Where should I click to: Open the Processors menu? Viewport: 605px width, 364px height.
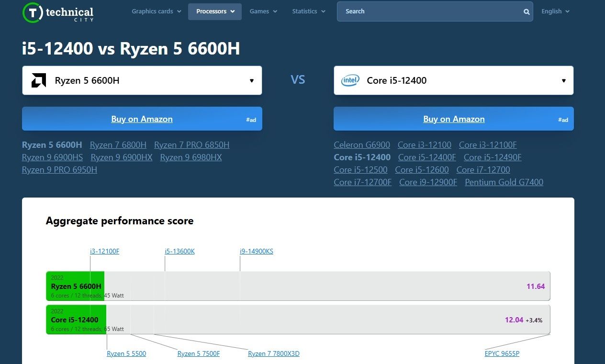pos(215,11)
